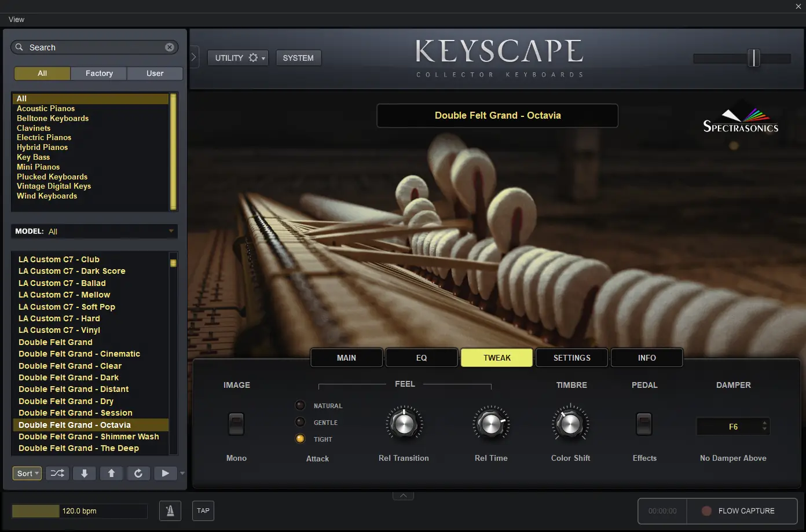Image resolution: width=806 pixels, height=532 pixels.
Task: Click the Color Shift knob
Action: pos(570,424)
